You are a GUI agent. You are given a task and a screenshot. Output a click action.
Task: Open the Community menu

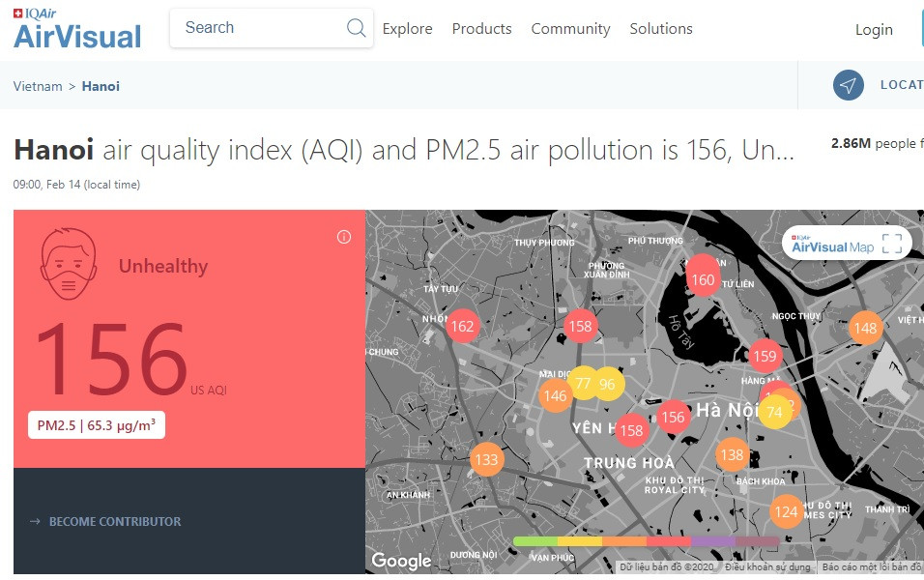click(x=570, y=29)
